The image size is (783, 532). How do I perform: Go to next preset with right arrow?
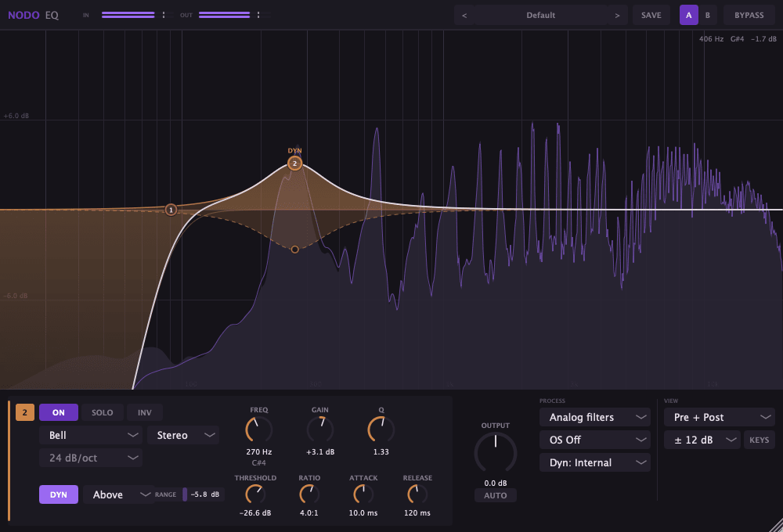617,15
